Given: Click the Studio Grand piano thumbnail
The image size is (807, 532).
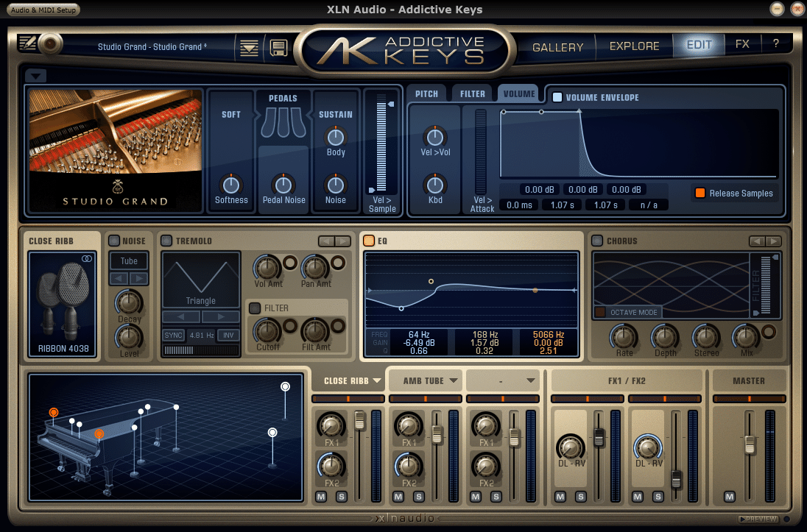Looking at the screenshot, I should point(116,149).
